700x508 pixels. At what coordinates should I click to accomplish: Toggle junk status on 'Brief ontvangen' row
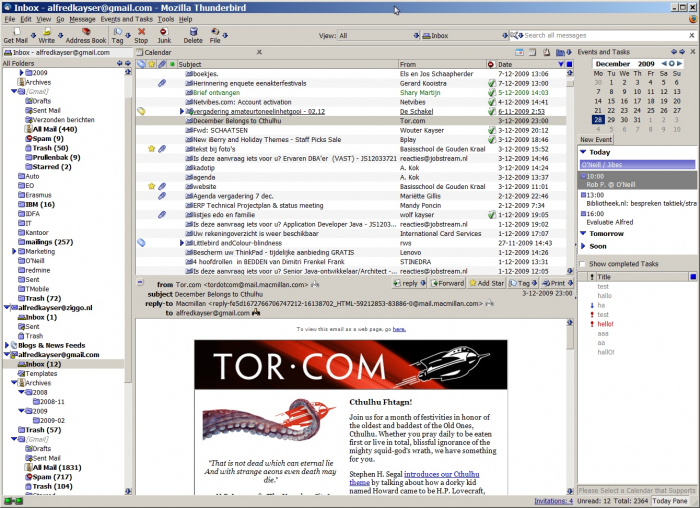[491, 92]
